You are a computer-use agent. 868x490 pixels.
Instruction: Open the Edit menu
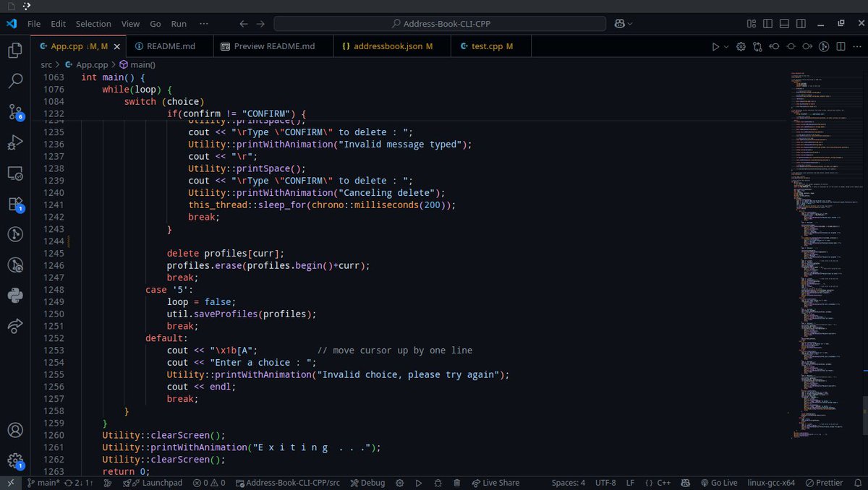[x=59, y=23]
